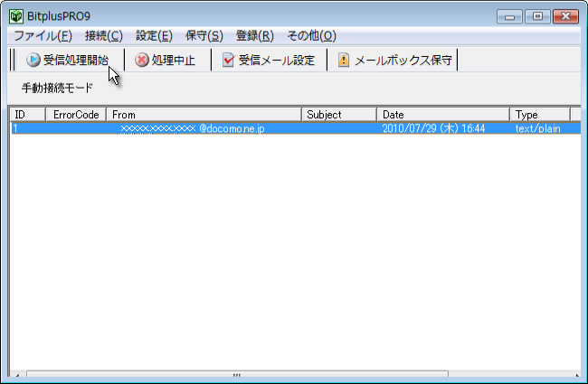Screen dimensions: 588x384
Task: Open the 接続(C) menu
Action: pos(104,36)
